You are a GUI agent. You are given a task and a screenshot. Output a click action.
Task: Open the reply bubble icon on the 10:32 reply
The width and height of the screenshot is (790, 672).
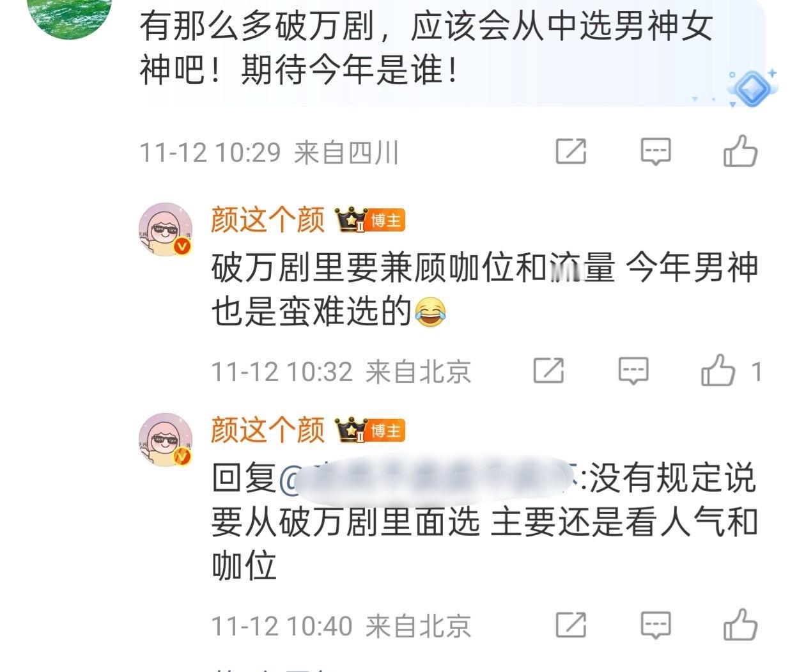633,371
